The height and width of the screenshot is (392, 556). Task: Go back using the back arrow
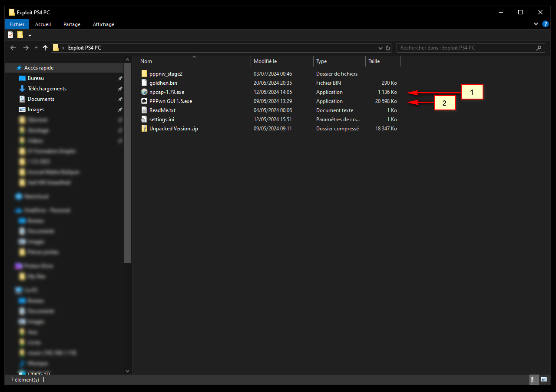[13, 48]
